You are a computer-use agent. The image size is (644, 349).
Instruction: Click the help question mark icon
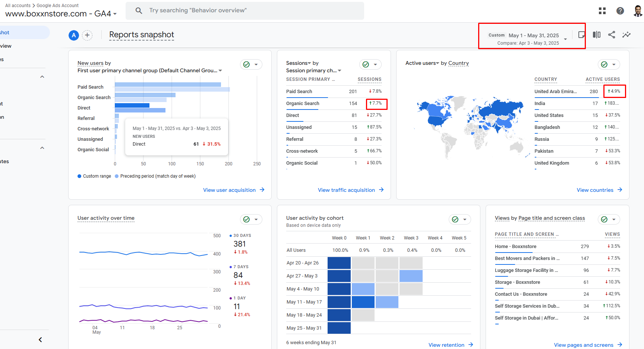pos(620,11)
